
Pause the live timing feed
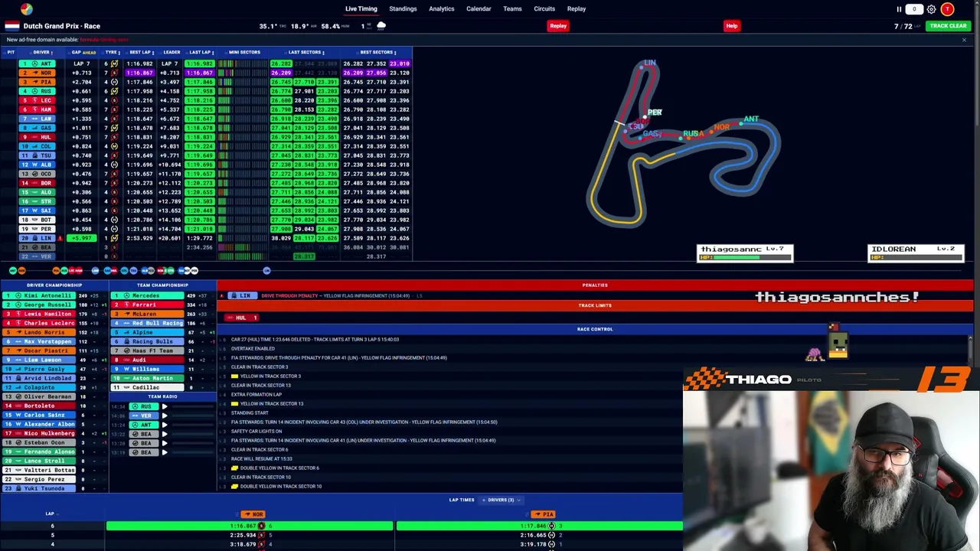click(899, 9)
